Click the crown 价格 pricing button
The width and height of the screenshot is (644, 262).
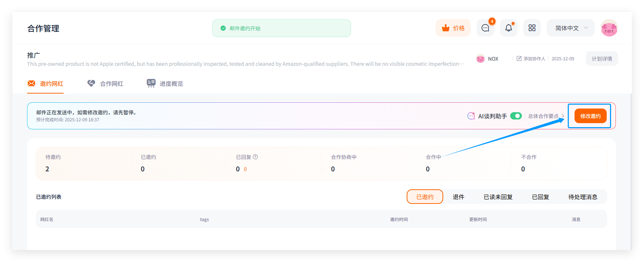point(453,28)
